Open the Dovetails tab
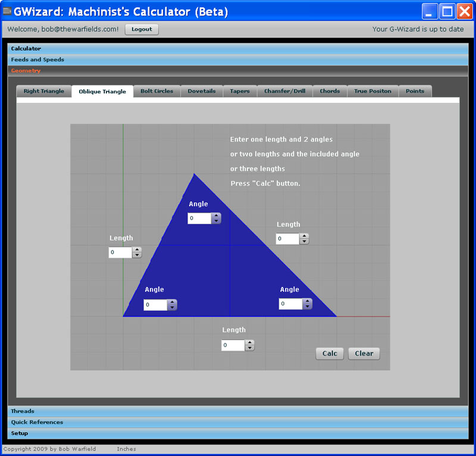Screen dimensions: 476x456 pos(202,91)
